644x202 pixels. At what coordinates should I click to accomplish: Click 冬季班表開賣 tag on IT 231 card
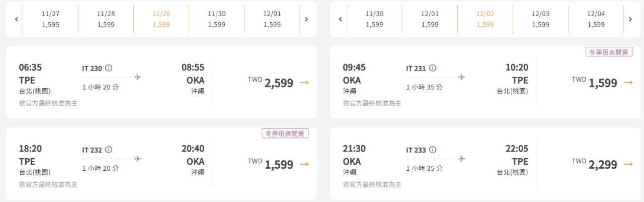[x=609, y=52]
